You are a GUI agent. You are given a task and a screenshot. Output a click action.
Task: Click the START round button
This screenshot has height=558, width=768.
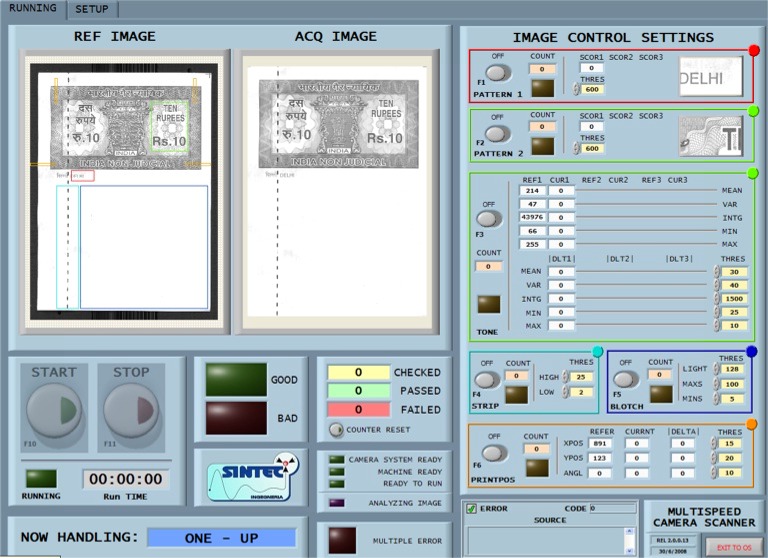coord(54,411)
